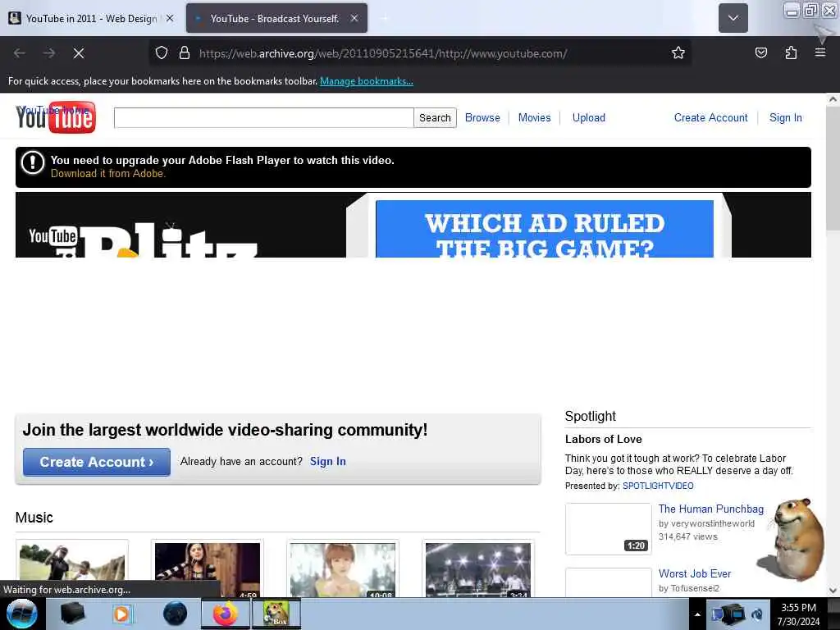840x630 pixels.
Task: Open the dark globe taskbar icon
Action: pyautogui.click(x=176, y=614)
